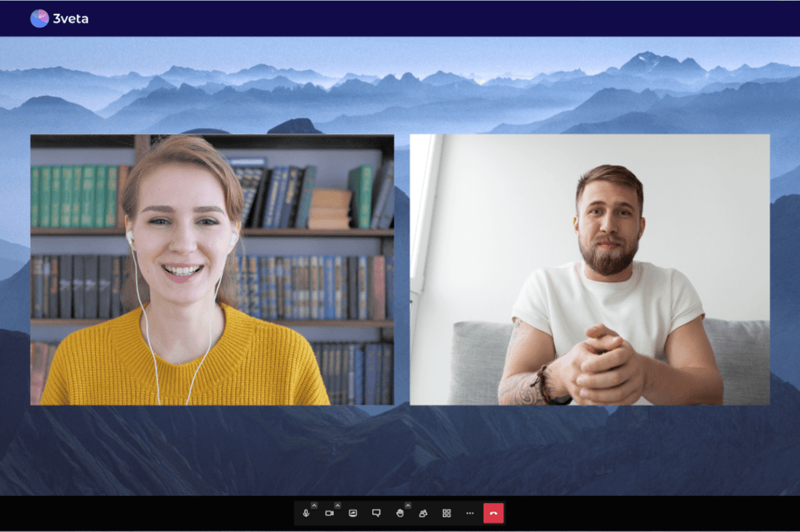The image size is (800, 532).
Task: Expand raise hand reactions chevron
Action: pos(408,505)
